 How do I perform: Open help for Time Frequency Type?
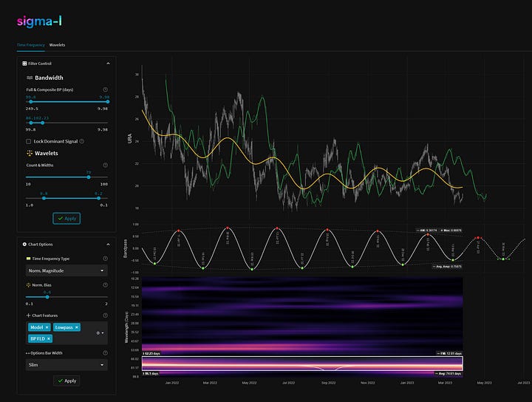pos(105,259)
